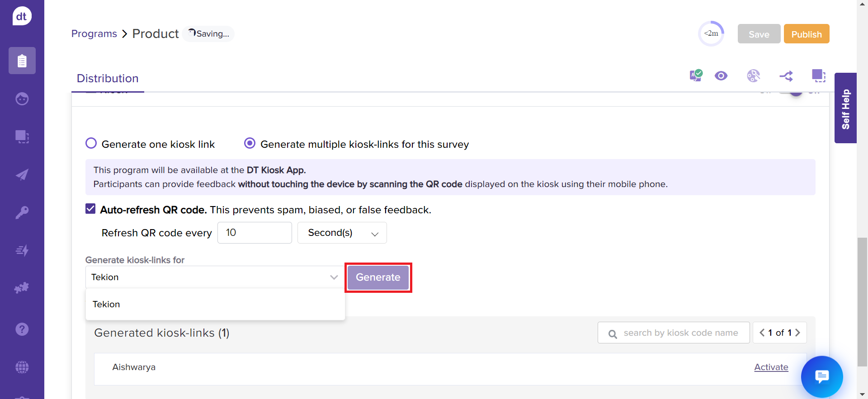Click the paper plane send icon
868x399 pixels.
click(22, 175)
